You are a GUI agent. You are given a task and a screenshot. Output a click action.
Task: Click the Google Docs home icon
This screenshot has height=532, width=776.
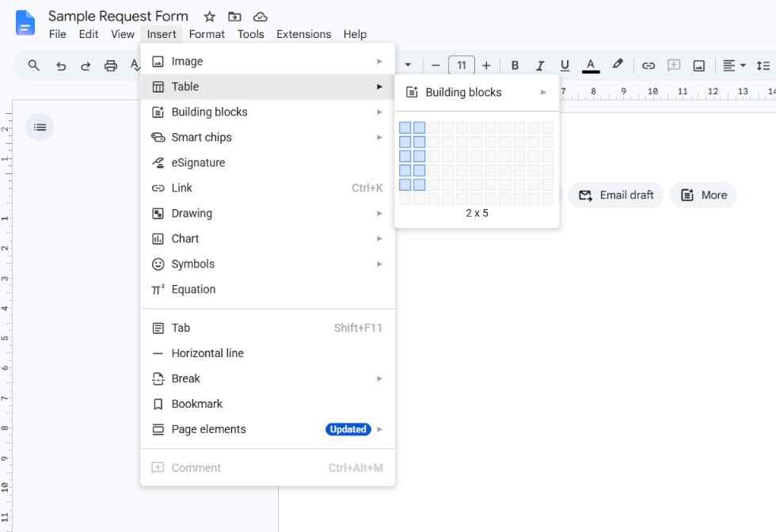pos(25,23)
